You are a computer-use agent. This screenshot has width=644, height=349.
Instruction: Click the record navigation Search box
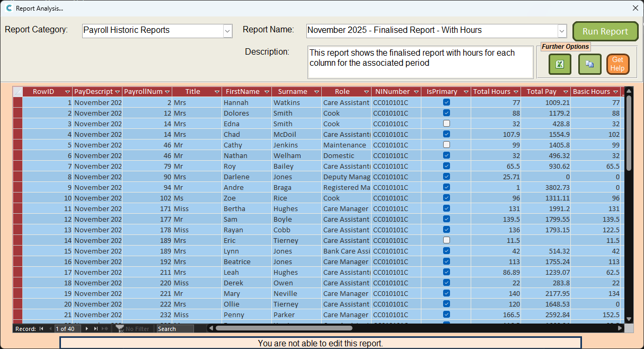[175, 329]
